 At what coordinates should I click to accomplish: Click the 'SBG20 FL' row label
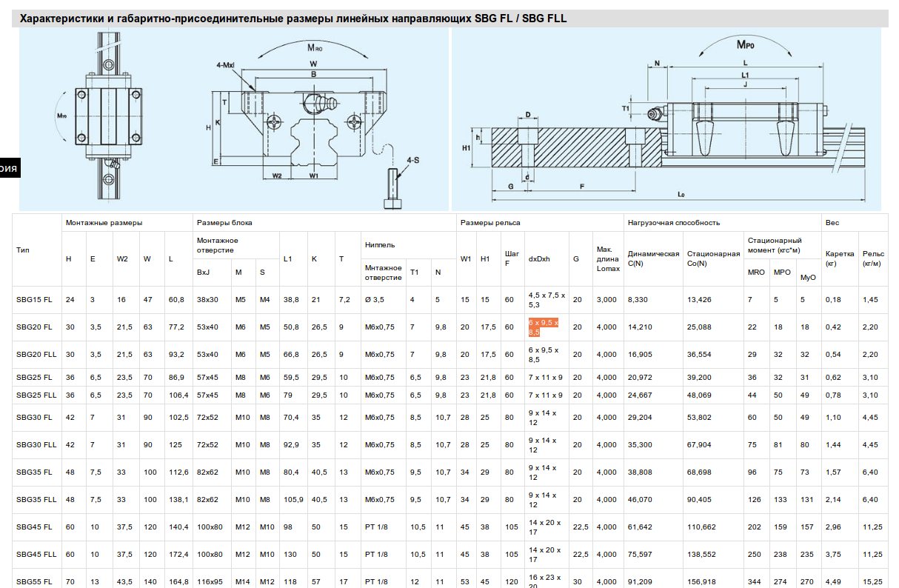[34, 327]
